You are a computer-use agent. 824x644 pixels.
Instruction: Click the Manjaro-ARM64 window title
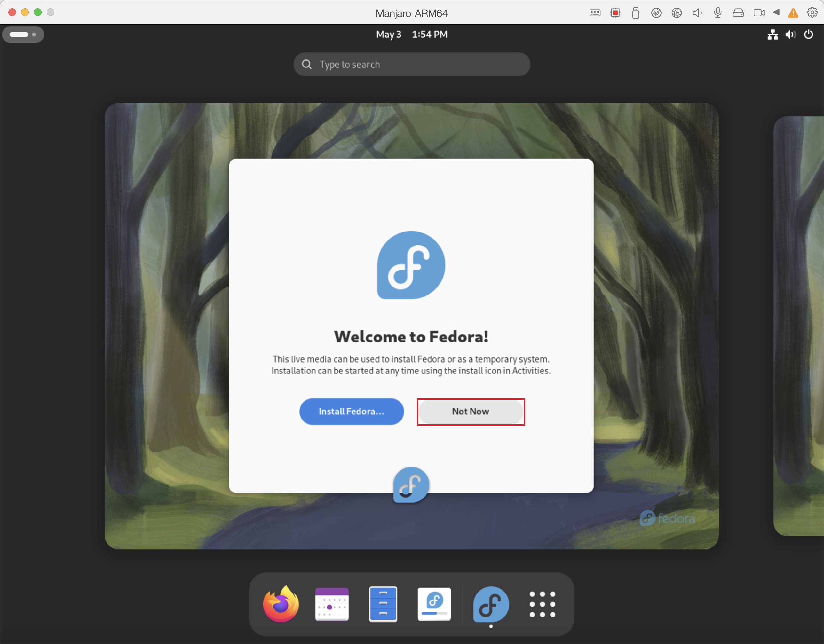(412, 13)
